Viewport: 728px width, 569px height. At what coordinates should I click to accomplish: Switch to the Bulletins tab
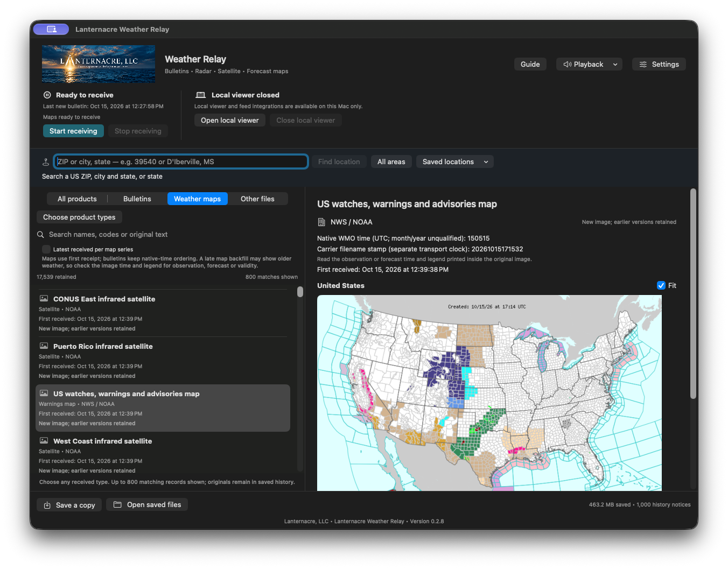tap(137, 199)
